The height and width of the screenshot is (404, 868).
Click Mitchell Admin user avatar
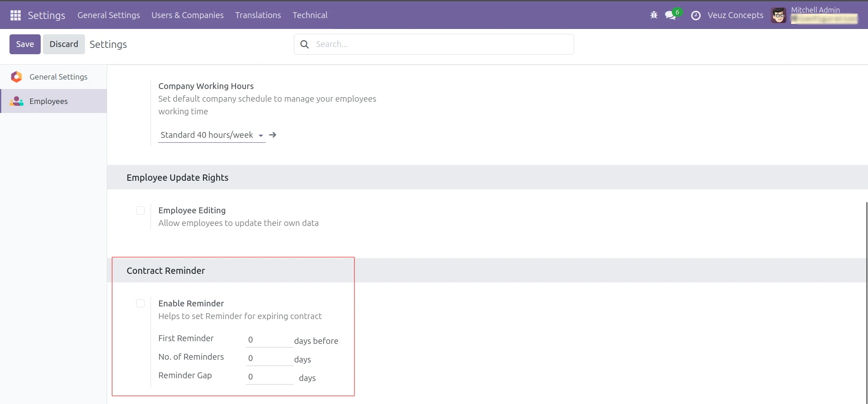(x=778, y=15)
